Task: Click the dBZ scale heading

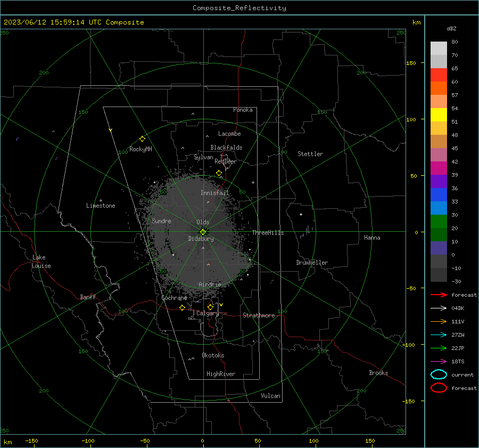Action: (x=451, y=29)
